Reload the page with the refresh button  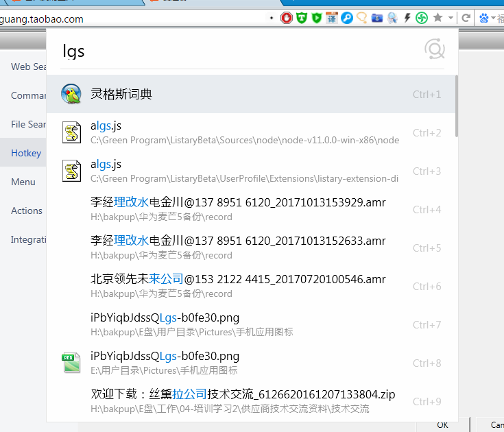(466, 18)
